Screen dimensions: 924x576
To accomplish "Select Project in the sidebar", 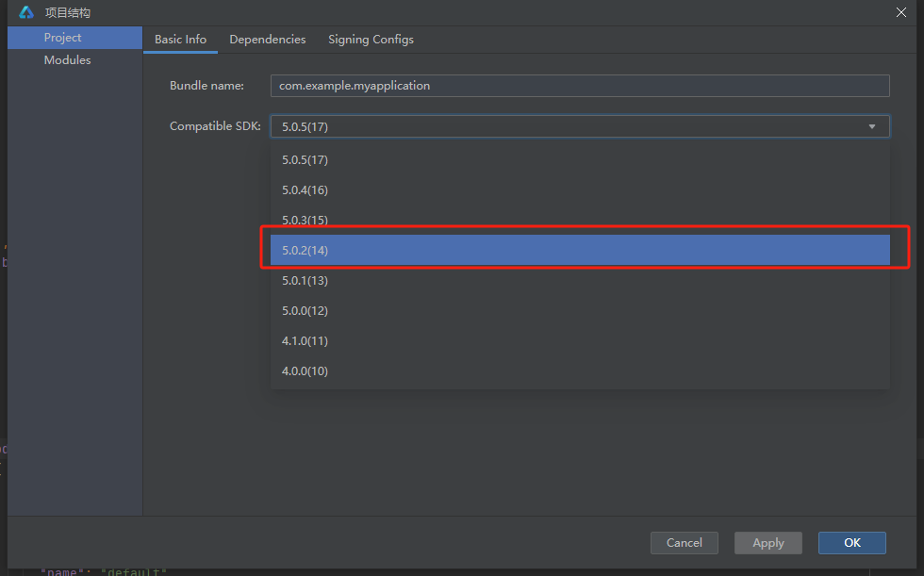I will pos(62,37).
